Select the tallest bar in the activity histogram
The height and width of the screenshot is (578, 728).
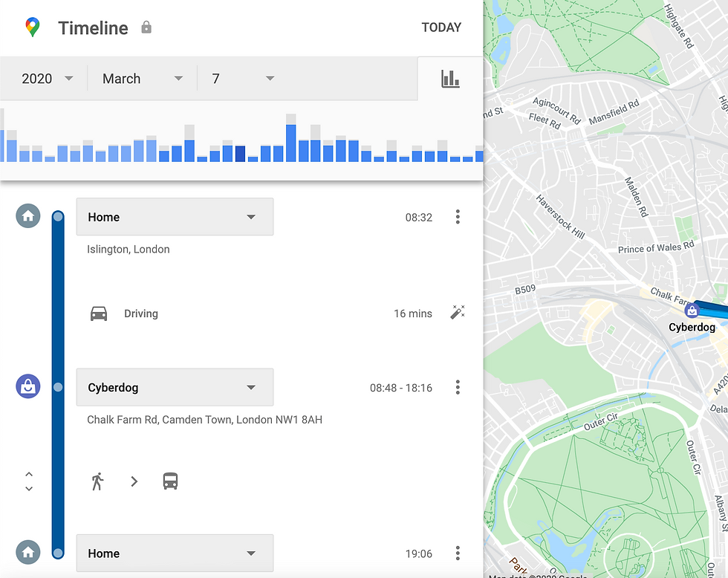(x=291, y=138)
